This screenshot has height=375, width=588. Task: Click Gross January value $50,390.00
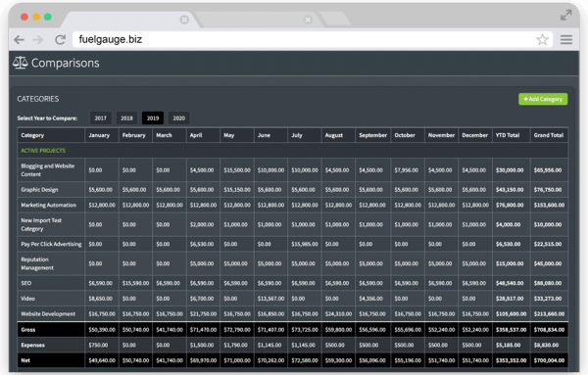point(102,330)
